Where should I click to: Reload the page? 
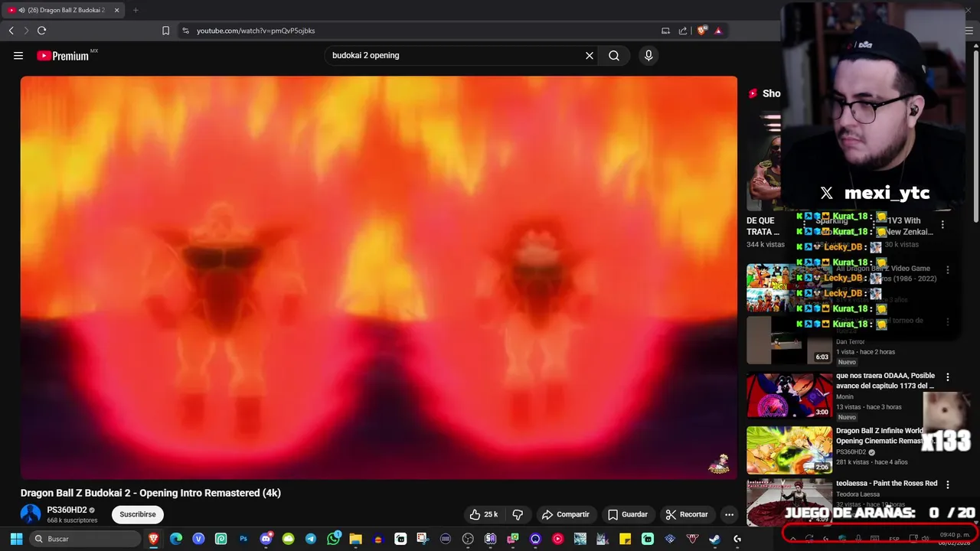[x=41, y=31]
